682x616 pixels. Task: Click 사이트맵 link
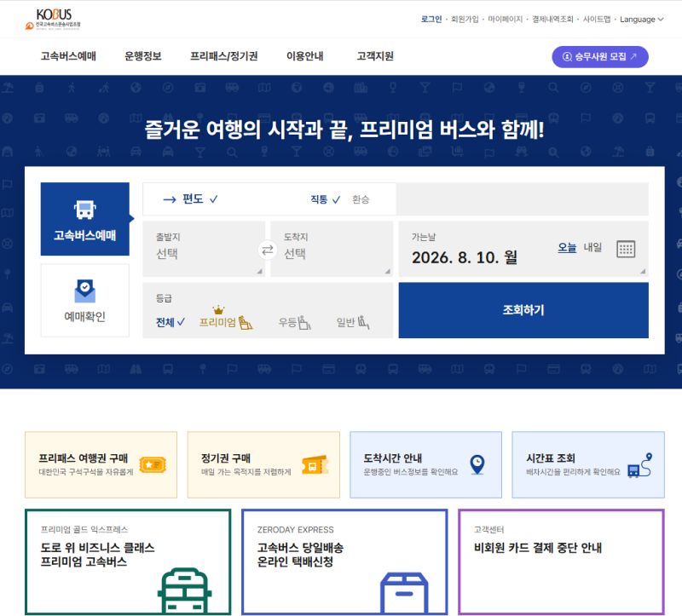coord(596,19)
